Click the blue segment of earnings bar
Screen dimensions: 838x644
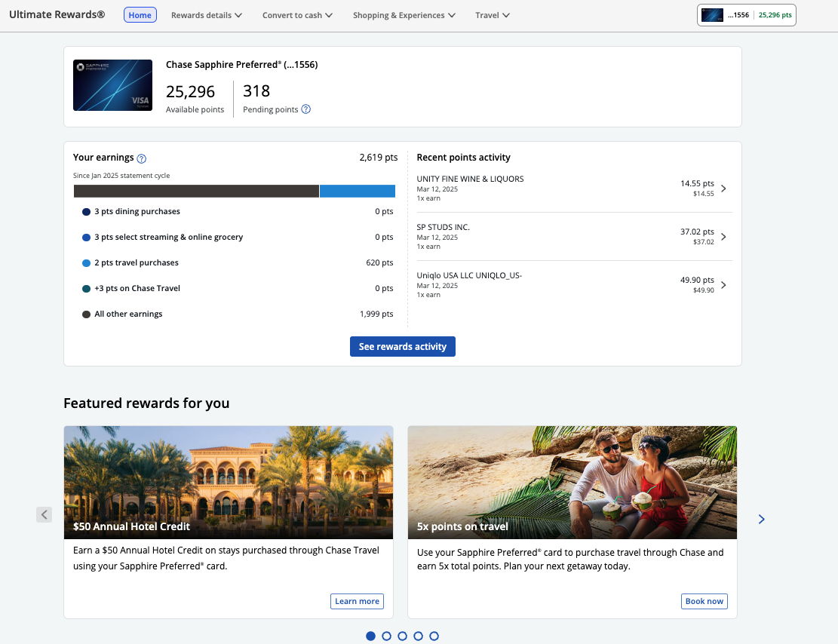358,192
